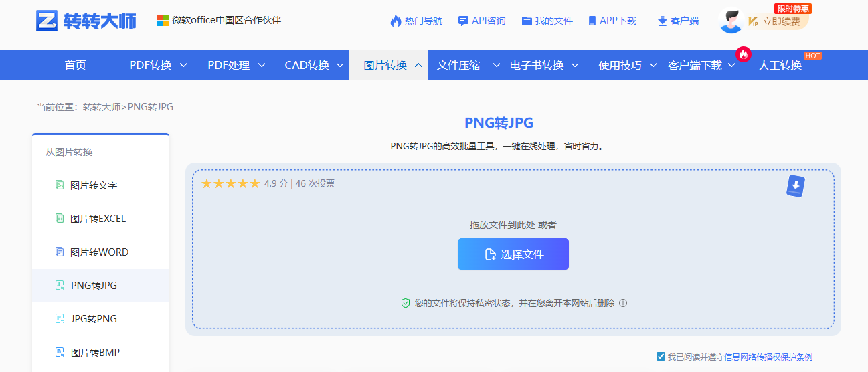Image resolution: width=868 pixels, height=372 pixels.
Task: Click the 图片转EXCEL sidebar icon
Action: tap(60, 219)
